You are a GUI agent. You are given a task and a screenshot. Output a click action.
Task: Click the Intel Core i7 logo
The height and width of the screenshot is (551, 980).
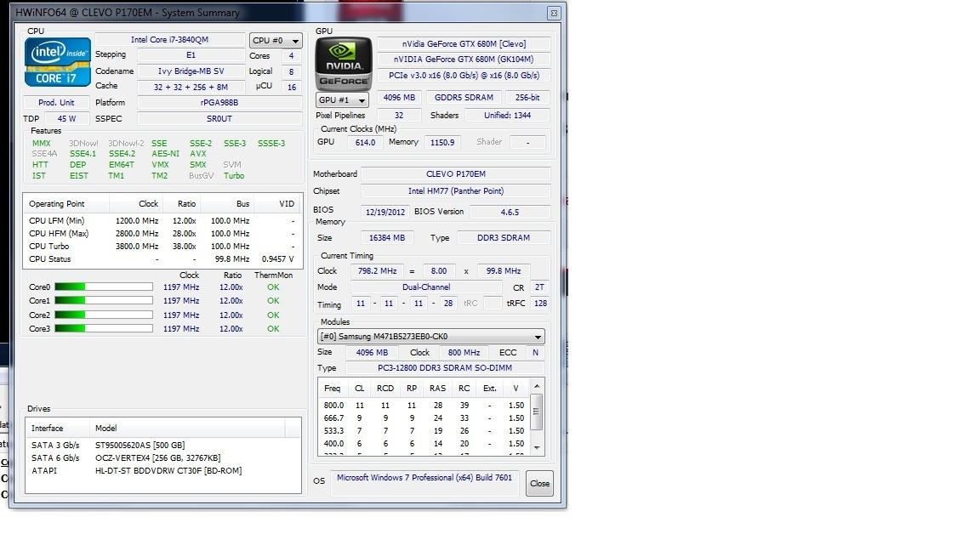click(58, 62)
